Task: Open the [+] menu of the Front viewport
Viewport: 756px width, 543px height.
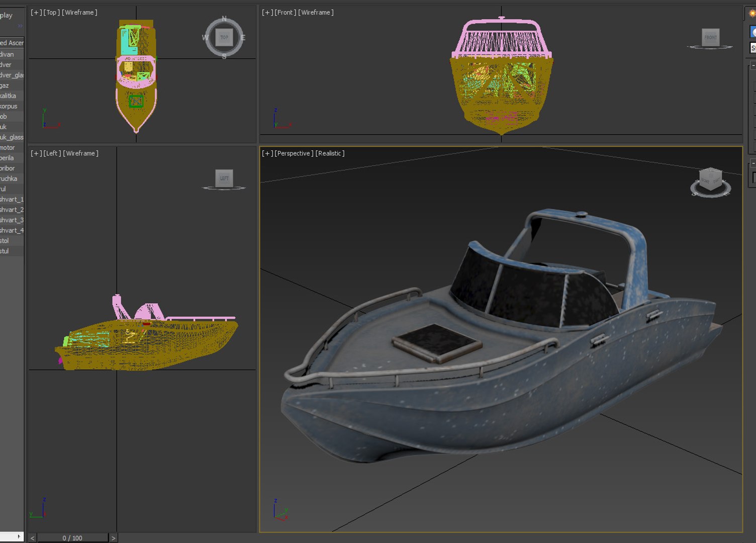Action: pyautogui.click(x=267, y=12)
